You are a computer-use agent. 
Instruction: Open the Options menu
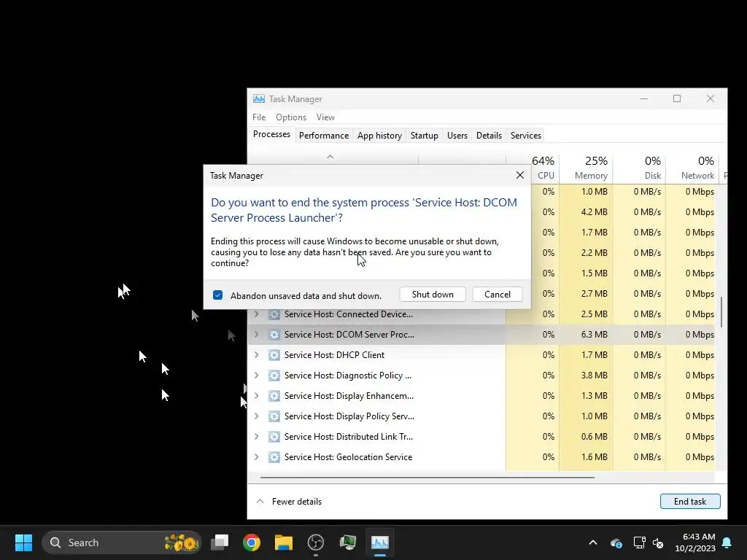pyautogui.click(x=291, y=117)
